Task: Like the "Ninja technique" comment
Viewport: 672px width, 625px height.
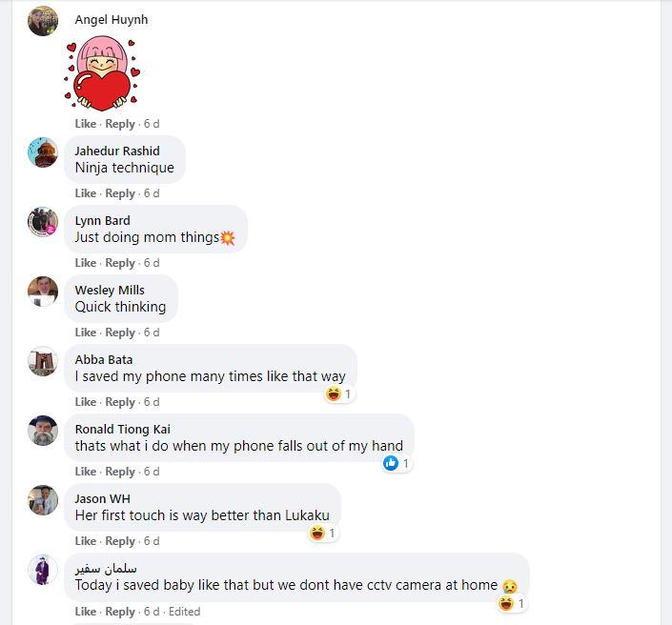Action: coord(85,193)
